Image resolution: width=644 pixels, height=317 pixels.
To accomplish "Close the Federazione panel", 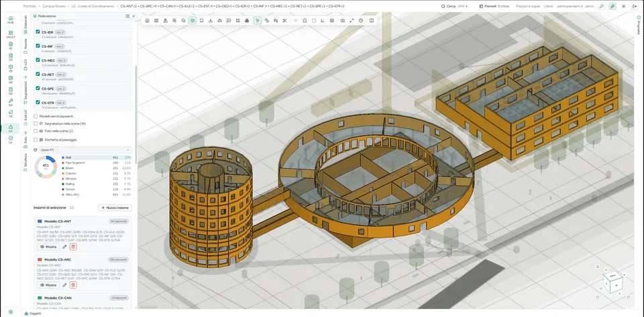I will coord(133,16).
